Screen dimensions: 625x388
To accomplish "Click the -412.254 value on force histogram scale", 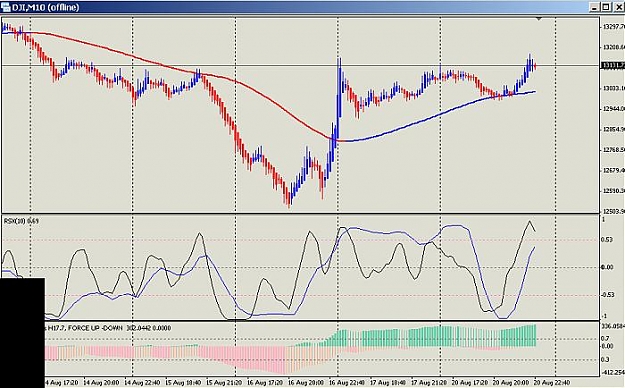I will (613, 373).
